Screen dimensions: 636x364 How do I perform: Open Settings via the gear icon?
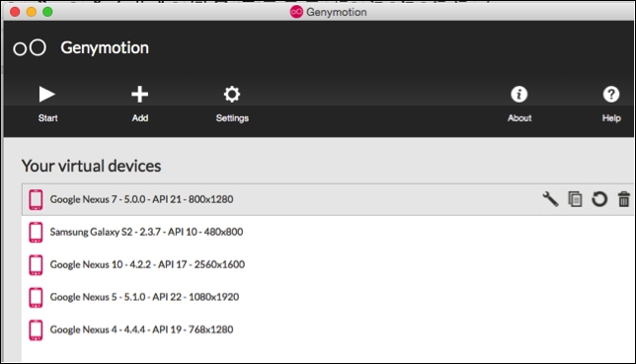232,95
